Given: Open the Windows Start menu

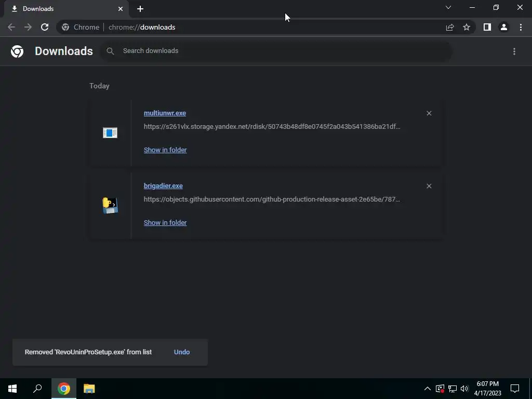Looking at the screenshot, I should click(12, 389).
